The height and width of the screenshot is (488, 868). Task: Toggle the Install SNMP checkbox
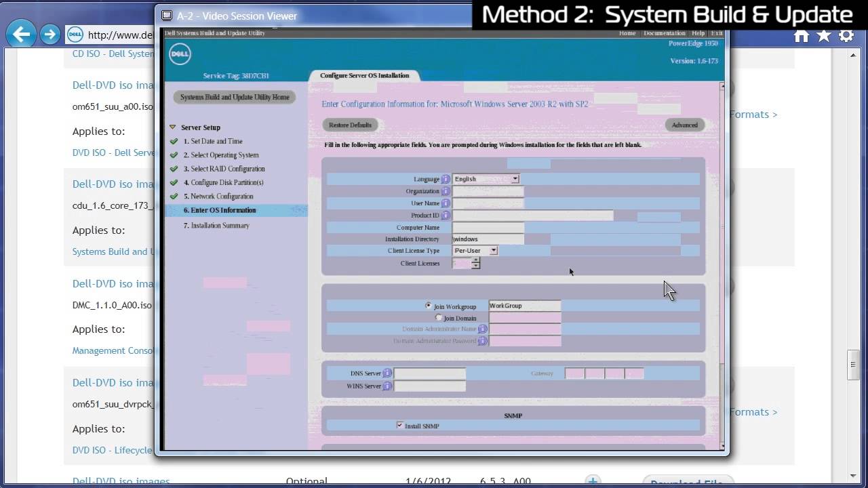click(x=399, y=425)
